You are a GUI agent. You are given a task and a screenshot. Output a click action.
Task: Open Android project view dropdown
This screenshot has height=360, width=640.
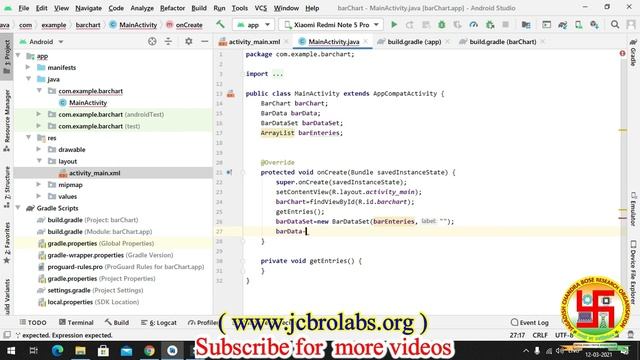point(41,42)
